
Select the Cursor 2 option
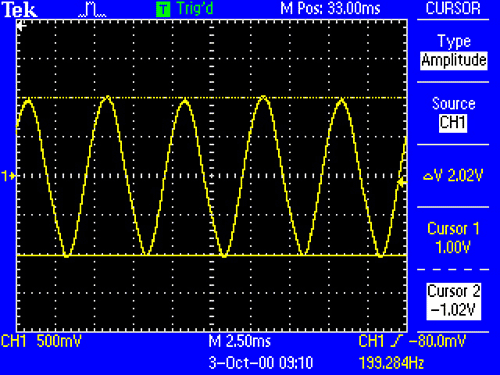454,301
